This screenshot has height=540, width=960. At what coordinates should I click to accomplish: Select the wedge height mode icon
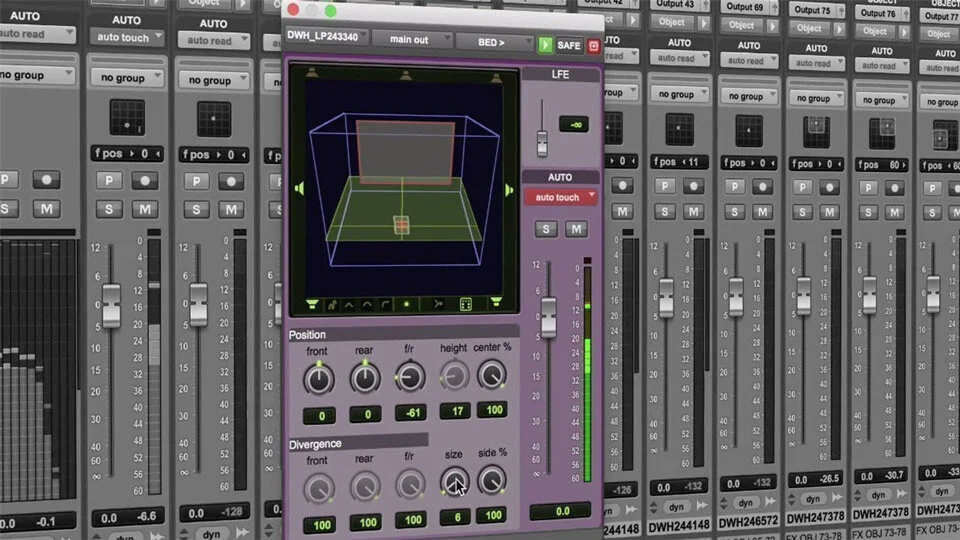[349, 304]
